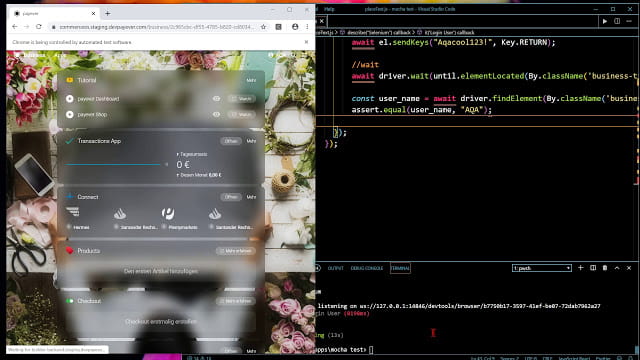Viewport: 640px width, 360px height.
Task: Open the Chrome extension icon beside the star
Action: 278,27
